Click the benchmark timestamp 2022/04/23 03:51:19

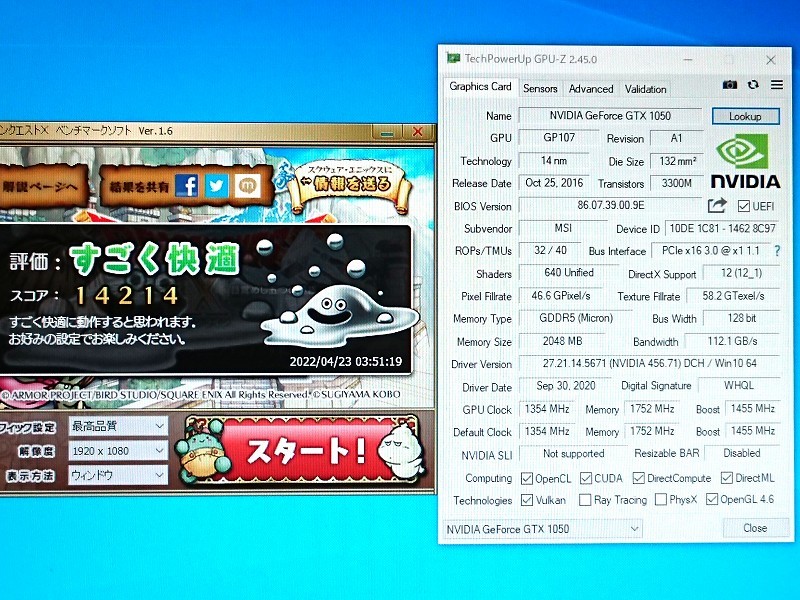[x=346, y=362]
